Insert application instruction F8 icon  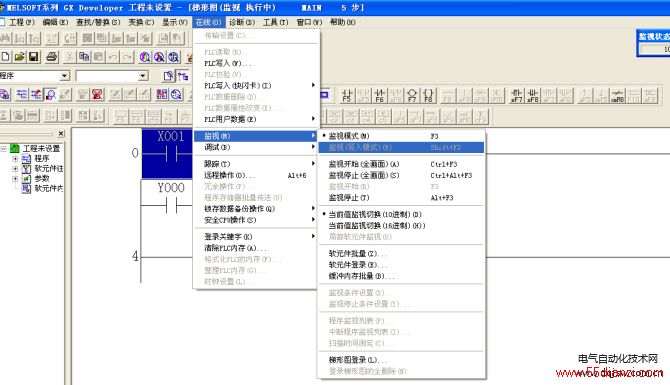428,95
